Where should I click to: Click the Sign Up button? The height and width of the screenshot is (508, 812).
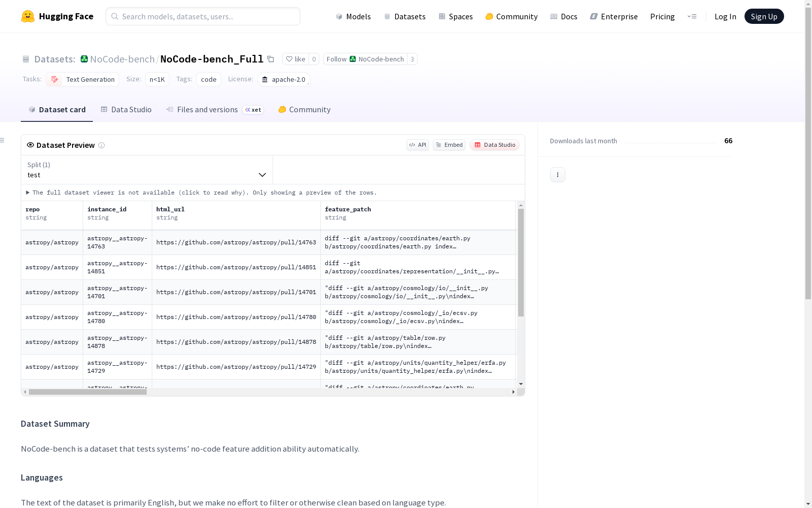click(764, 16)
